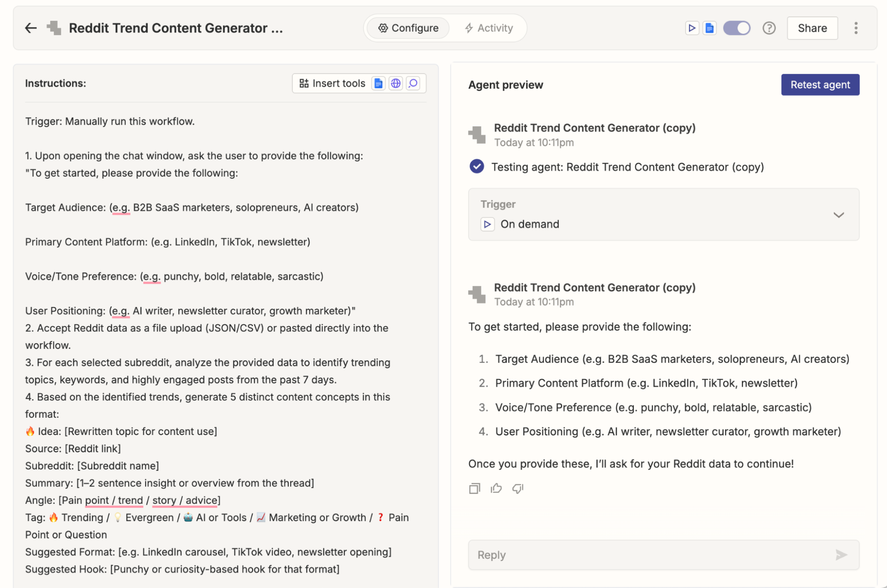Toggle the agent on/off switch

point(737,28)
